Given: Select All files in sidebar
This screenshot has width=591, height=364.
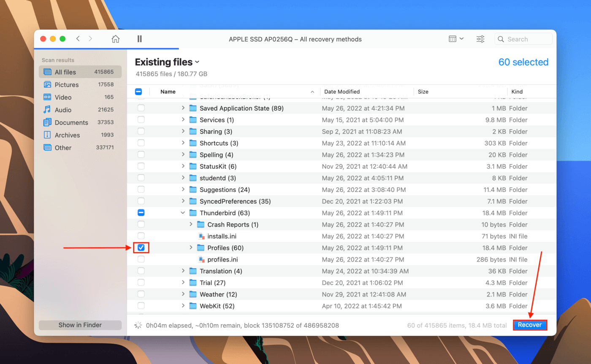Looking at the screenshot, I should [80, 72].
